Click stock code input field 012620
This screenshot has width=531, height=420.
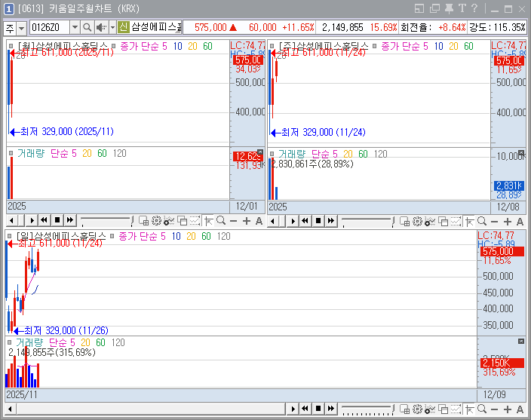(50, 27)
